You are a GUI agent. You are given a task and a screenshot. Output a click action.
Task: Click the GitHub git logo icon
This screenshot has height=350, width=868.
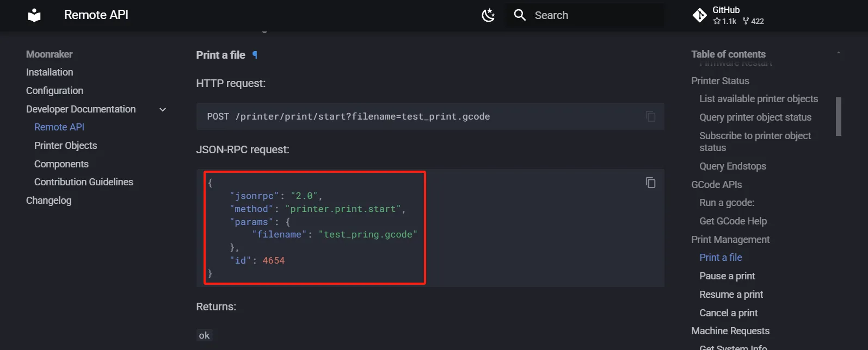(699, 15)
